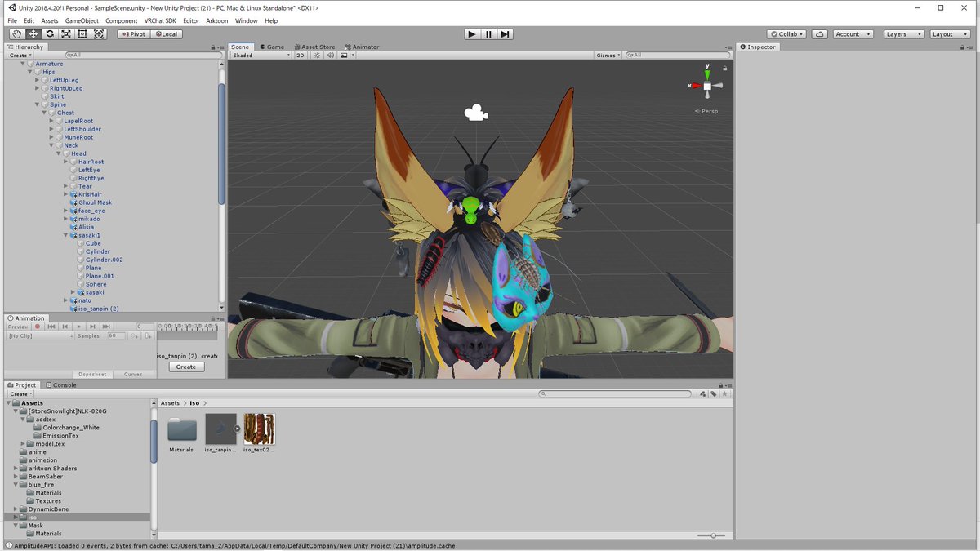
Task: Switch Animation view to Curves
Action: click(132, 374)
